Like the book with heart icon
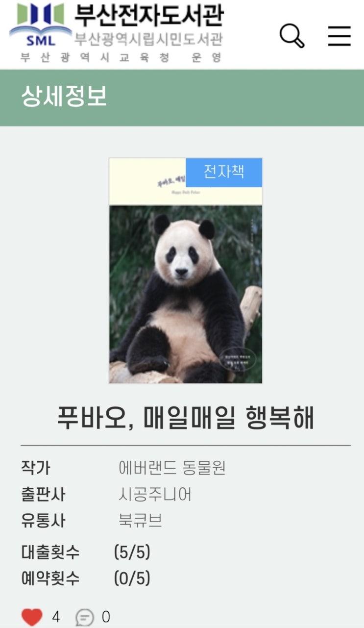This screenshot has width=364, height=628. point(32,617)
